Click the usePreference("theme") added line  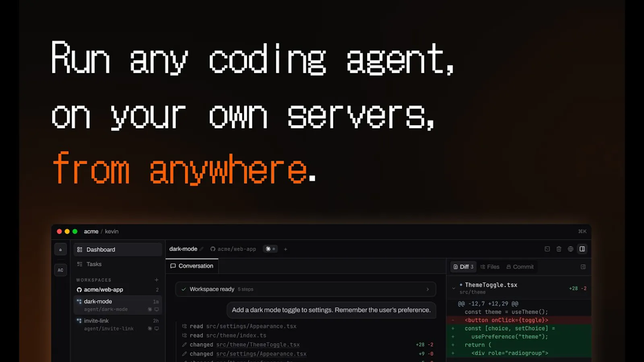pyautogui.click(x=519, y=337)
